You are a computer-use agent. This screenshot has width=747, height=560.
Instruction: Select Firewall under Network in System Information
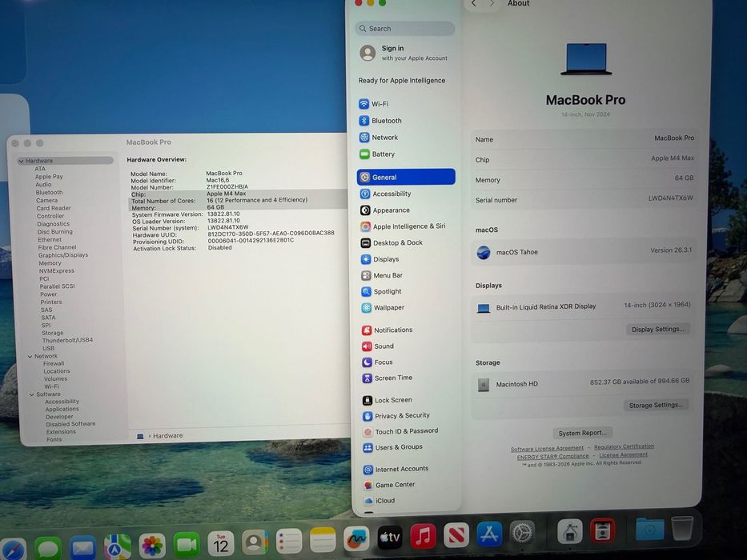pyautogui.click(x=54, y=363)
